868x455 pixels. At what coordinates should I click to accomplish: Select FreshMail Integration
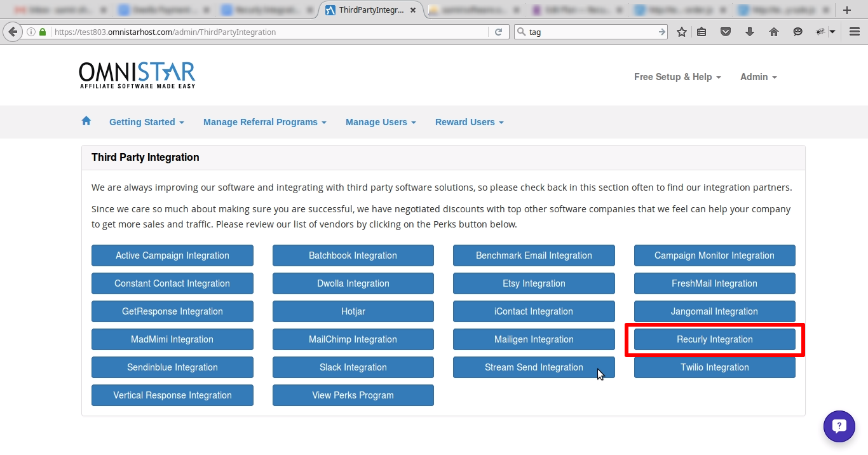(x=715, y=283)
